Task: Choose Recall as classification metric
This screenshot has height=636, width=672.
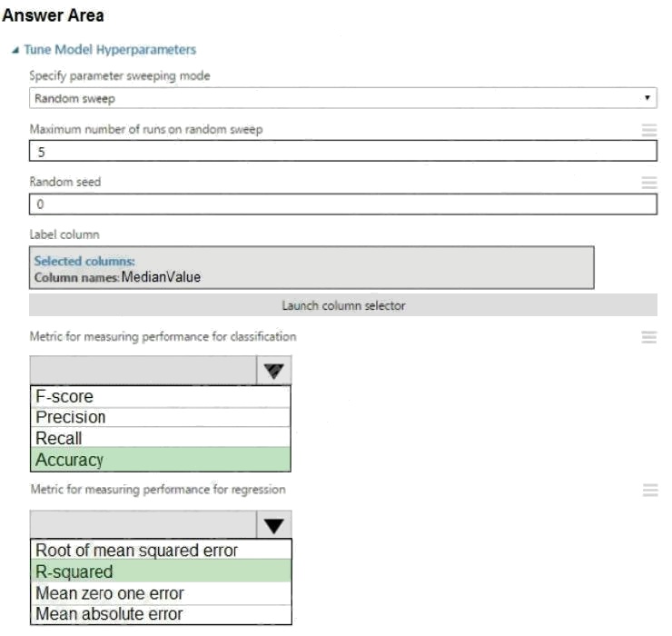Action: point(160,439)
